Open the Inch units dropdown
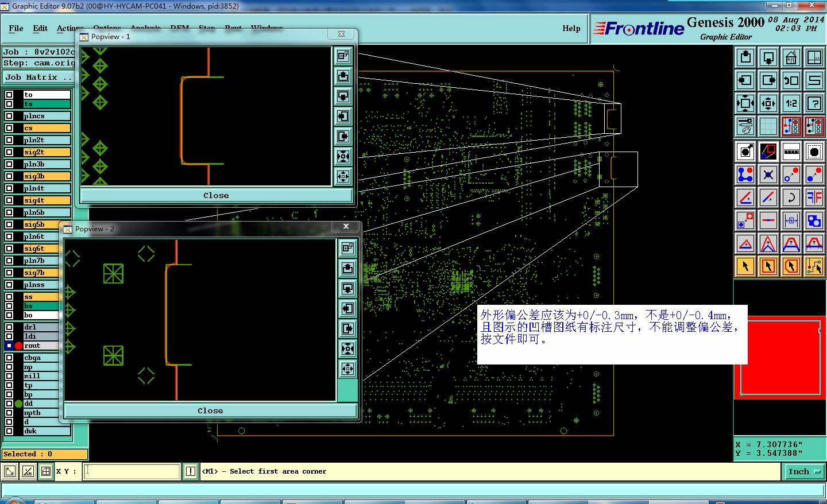 pyautogui.click(x=804, y=471)
